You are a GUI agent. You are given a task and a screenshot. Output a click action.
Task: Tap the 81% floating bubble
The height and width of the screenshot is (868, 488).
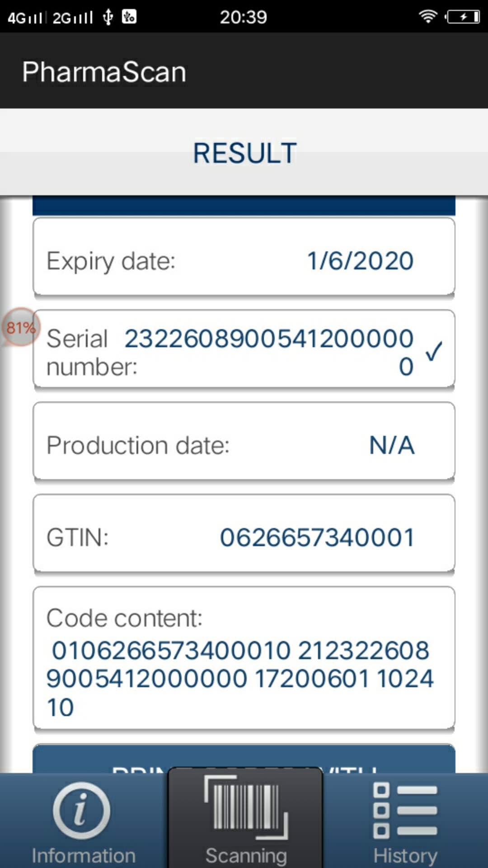coord(21,327)
